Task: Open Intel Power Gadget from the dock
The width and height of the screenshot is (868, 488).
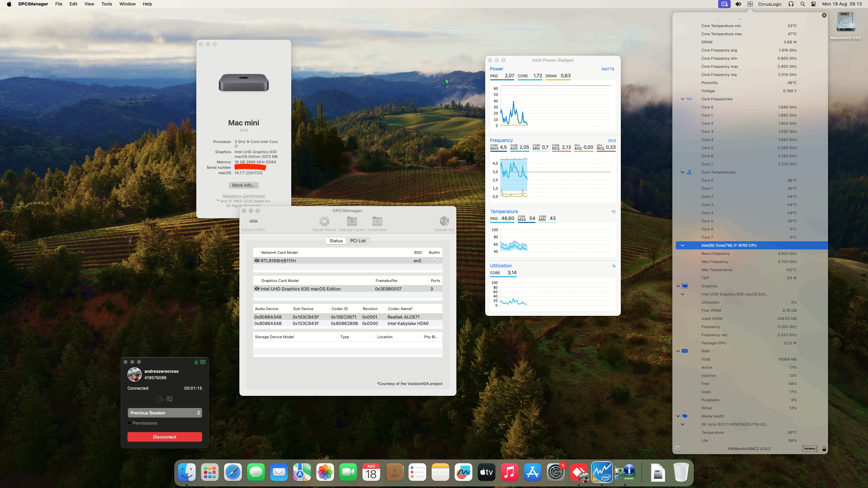Action: (601, 472)
